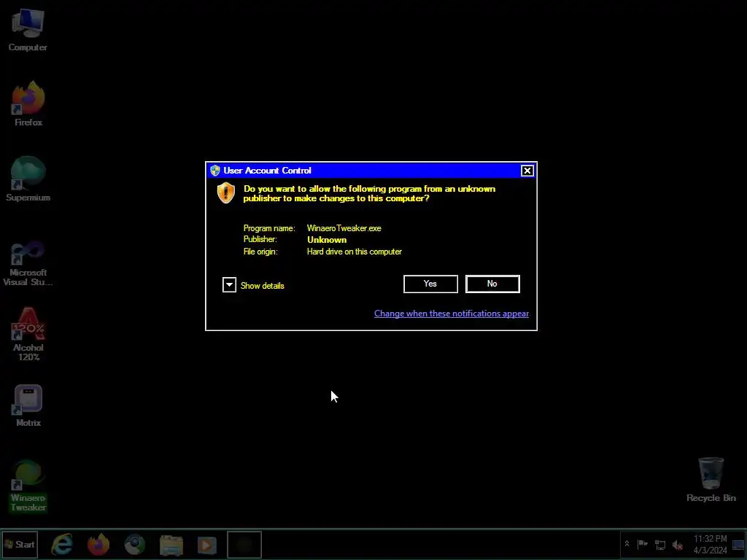The width and height of the screenshot is (747, 560).
Task: Select the Alcohol 120% desktop shortcut
Action: pyautogui.click(x=28, y=334)
